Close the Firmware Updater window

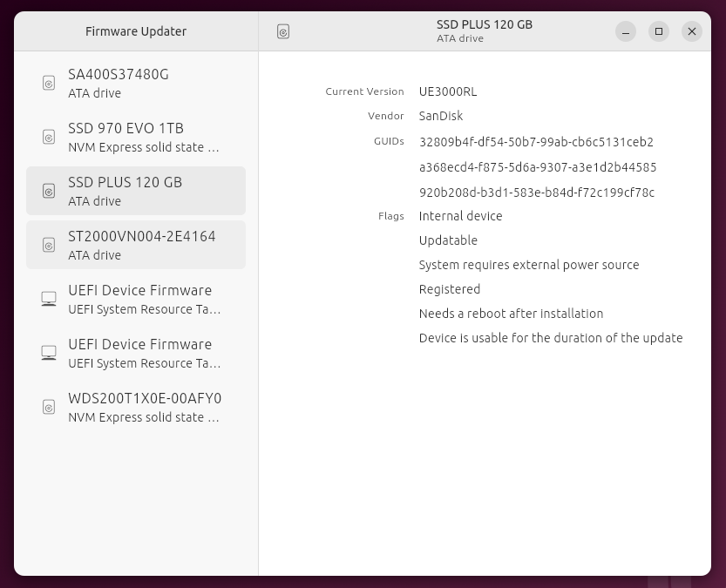692,31
